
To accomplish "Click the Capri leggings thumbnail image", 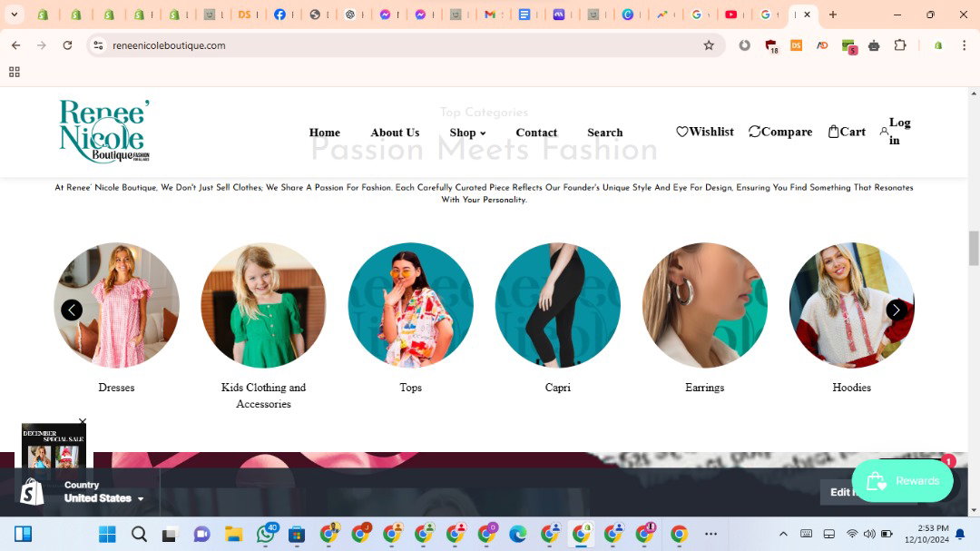I will pyautogui.click(x=557, y=305).
